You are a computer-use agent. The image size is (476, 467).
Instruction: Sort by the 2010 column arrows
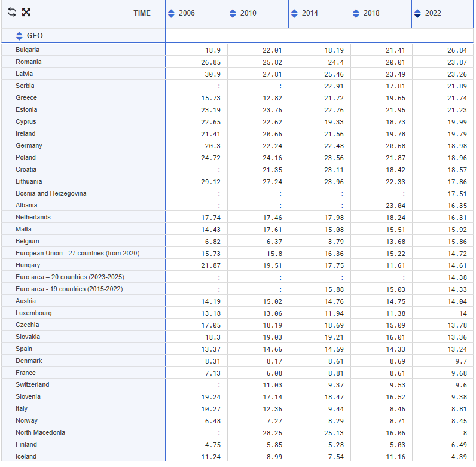tap(233, 13)
